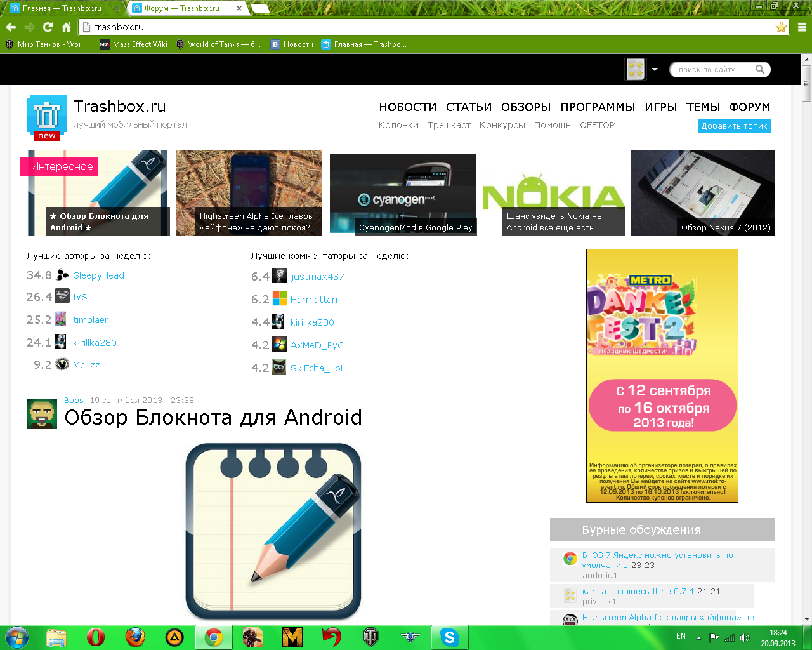Open the Обзор Nexus 7 (2012) thumbnail

(x=703, y=193)
